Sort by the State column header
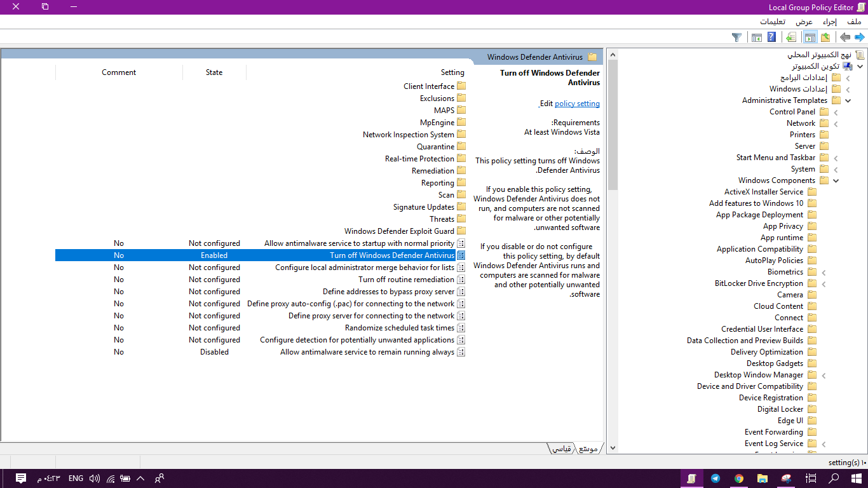868x488 pixels. pos(214,72)
